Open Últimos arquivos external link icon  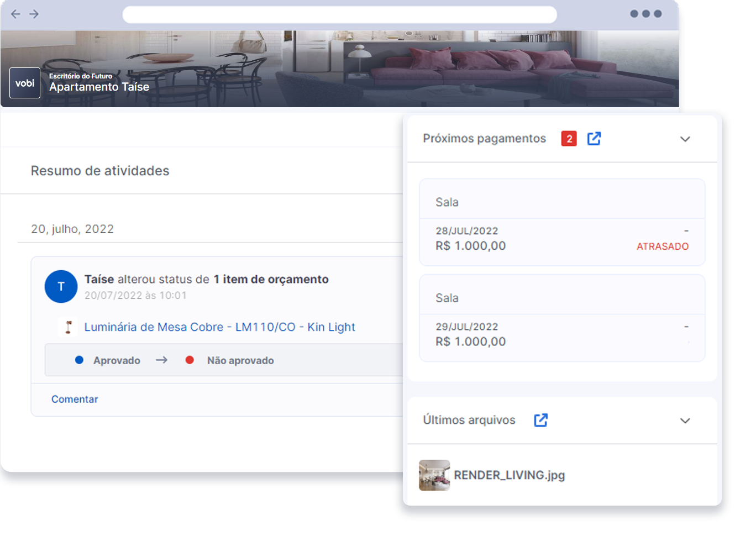(540, 421)
